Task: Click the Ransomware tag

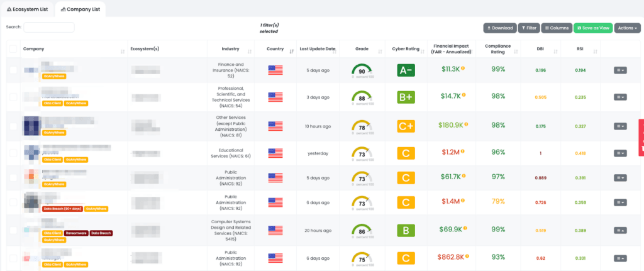Action: 76,233
